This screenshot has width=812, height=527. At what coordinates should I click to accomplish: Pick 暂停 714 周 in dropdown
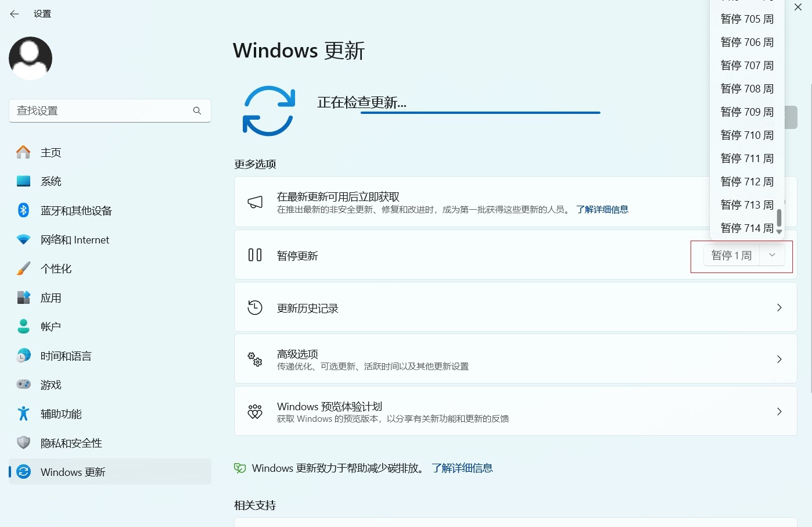[747, 228]
